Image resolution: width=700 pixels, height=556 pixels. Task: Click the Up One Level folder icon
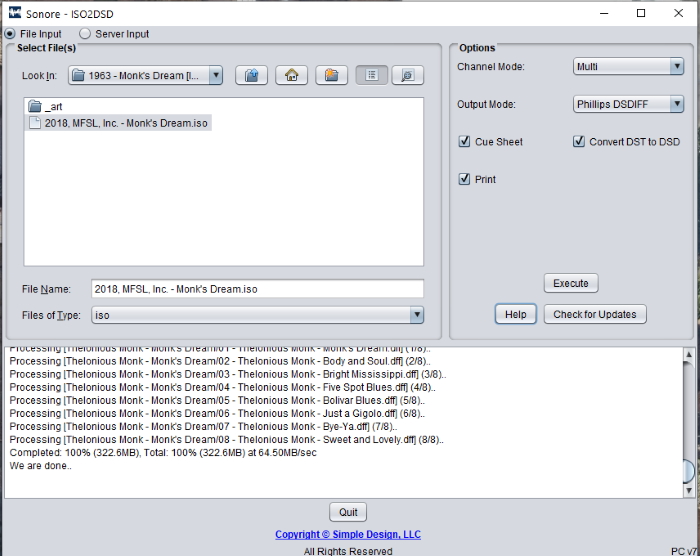point(251,75)
